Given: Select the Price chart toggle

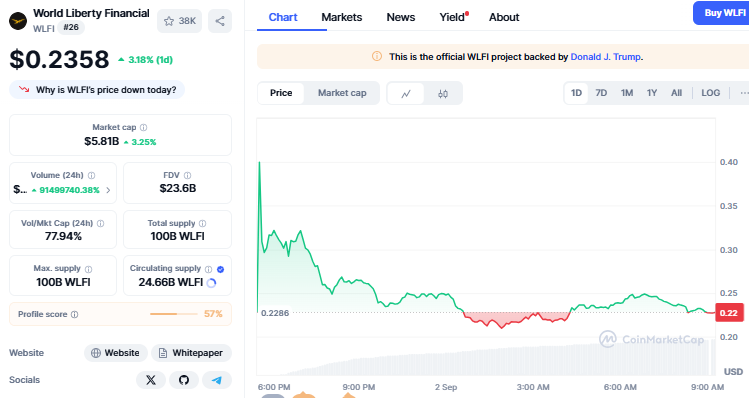Looking at the screenshot, I should click(281, 93).
